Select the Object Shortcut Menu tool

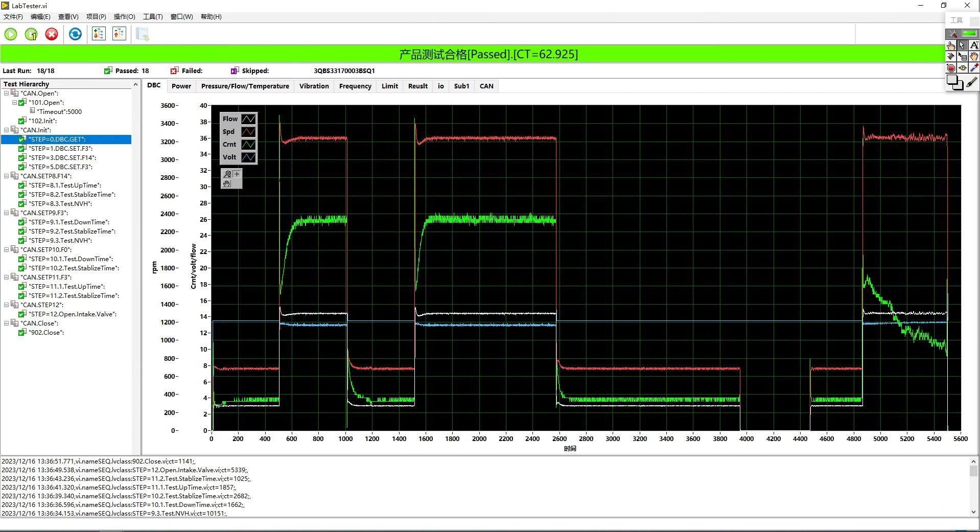point(963,56)
